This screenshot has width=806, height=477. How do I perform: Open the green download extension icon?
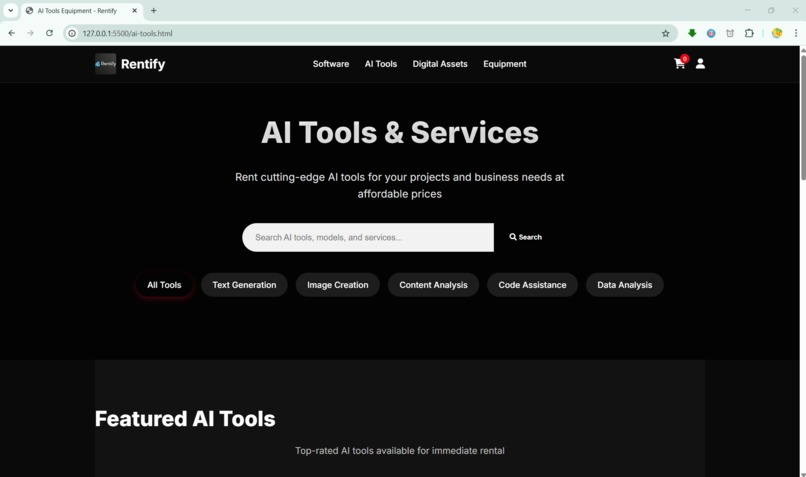pos(692,33)
